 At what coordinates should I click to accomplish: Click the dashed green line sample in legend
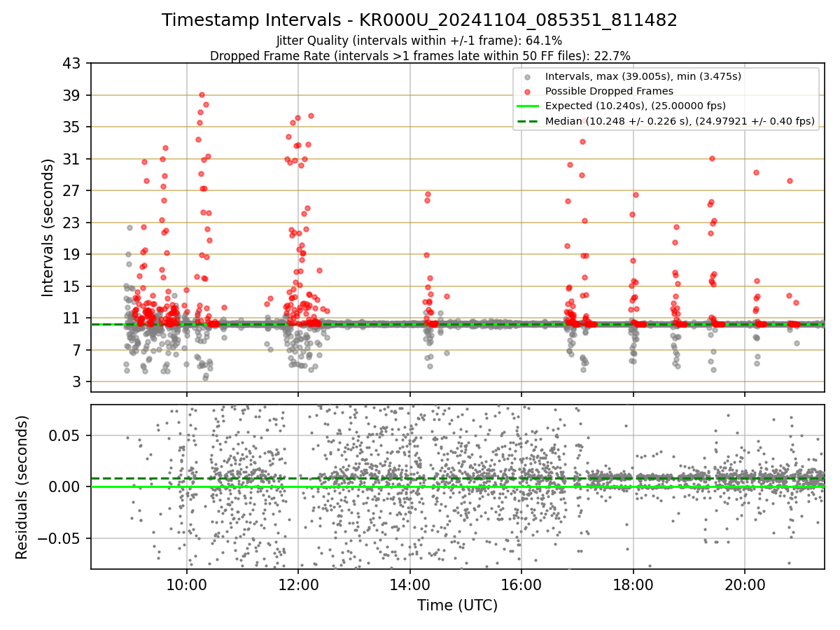527,121
